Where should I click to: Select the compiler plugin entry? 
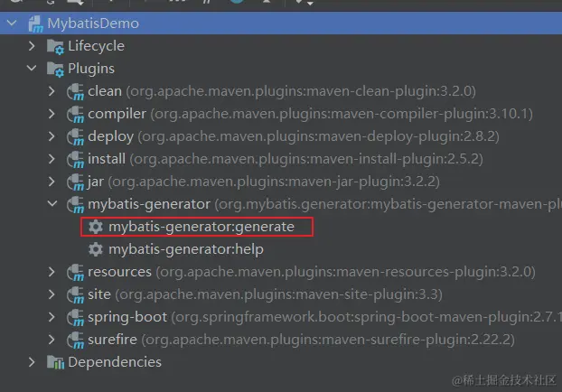pos(311,114)
